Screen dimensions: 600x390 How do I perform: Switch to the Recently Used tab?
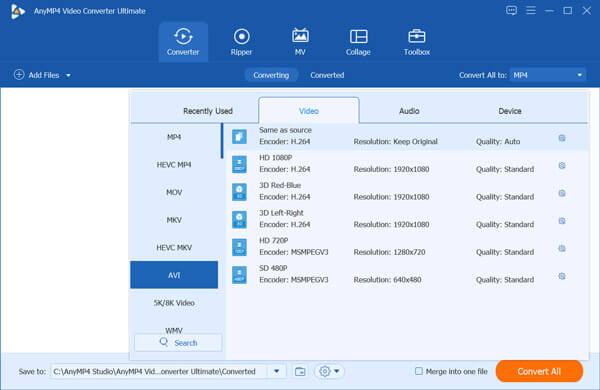click(208, 111)
